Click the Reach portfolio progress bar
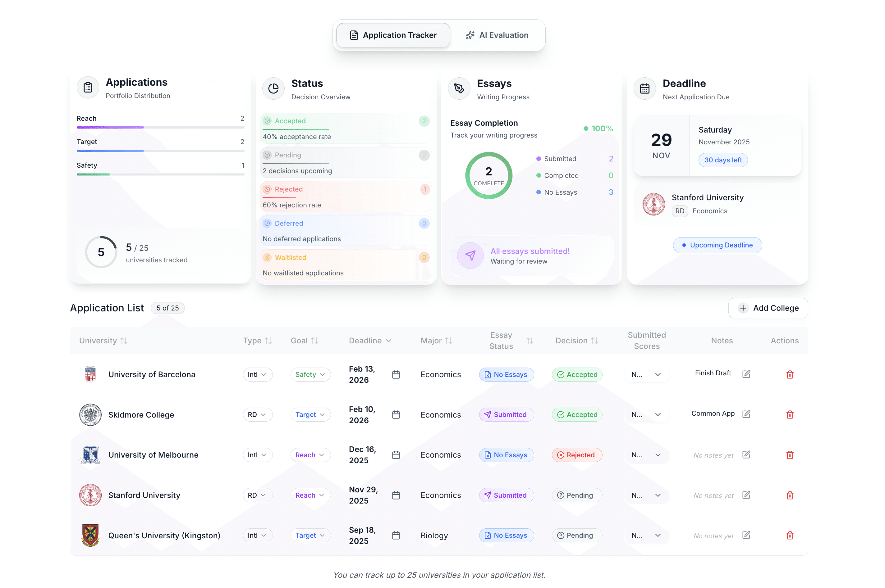The width and height of the screenshot is (885, 588). click(160, 128)
